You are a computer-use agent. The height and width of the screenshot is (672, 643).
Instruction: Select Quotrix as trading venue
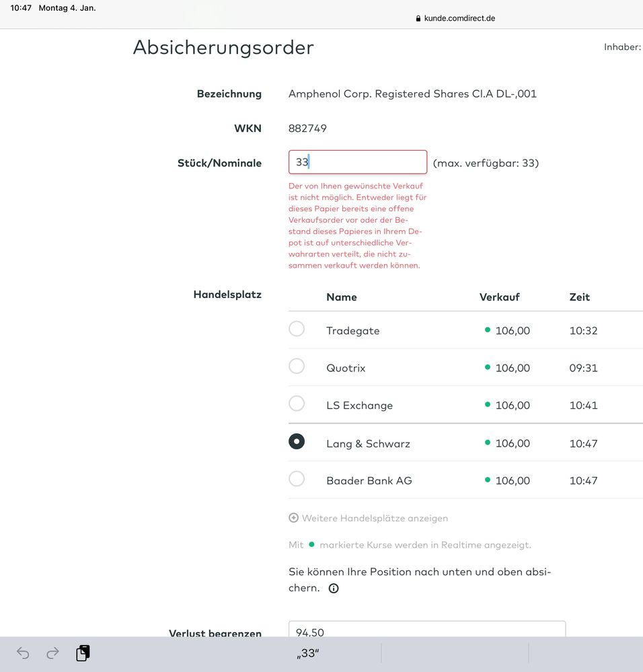297,367
